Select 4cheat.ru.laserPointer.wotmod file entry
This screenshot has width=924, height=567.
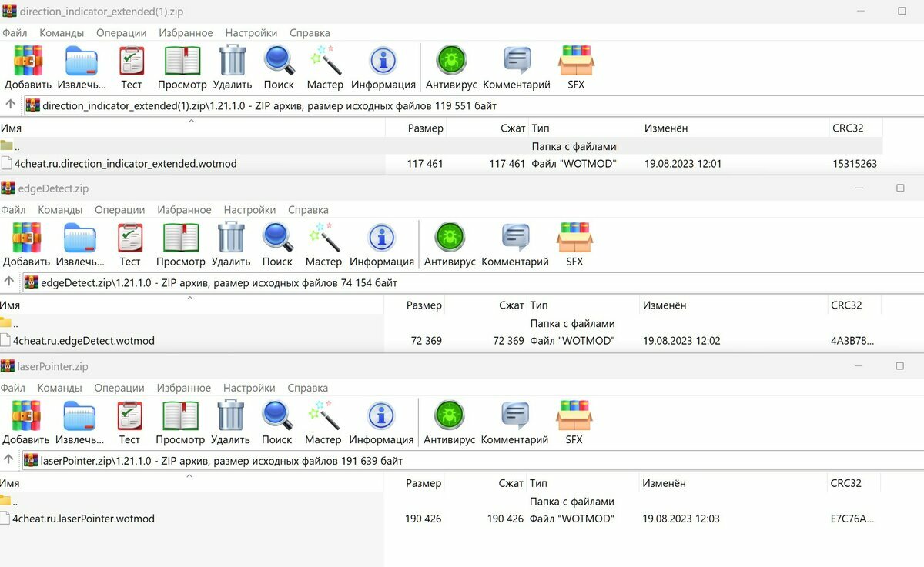[83, 519]
